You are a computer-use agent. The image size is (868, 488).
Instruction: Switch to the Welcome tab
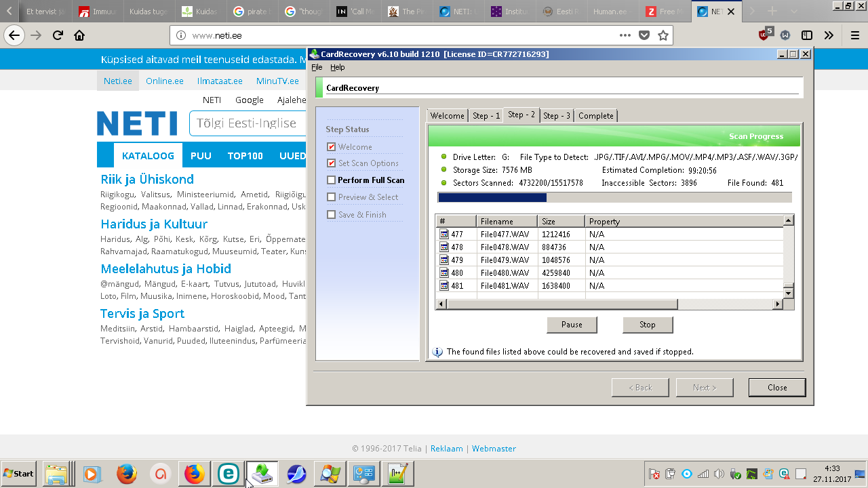[448, 116]
